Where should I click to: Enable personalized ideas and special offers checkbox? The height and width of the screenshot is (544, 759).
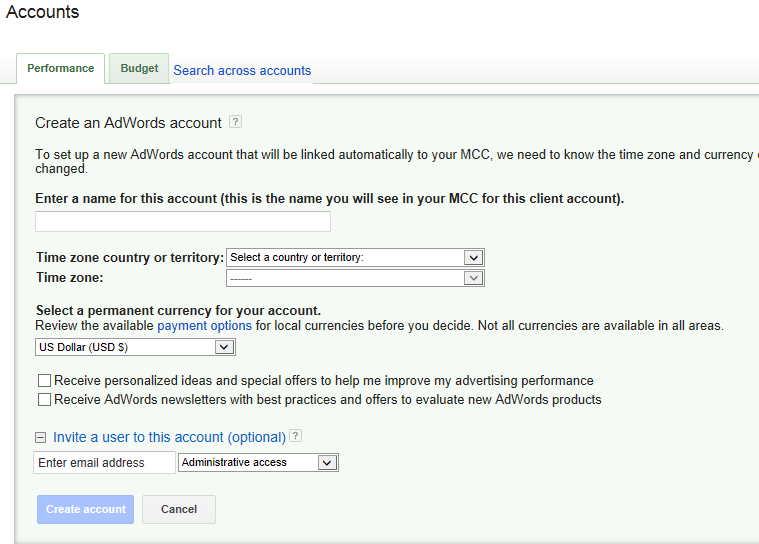44,381
